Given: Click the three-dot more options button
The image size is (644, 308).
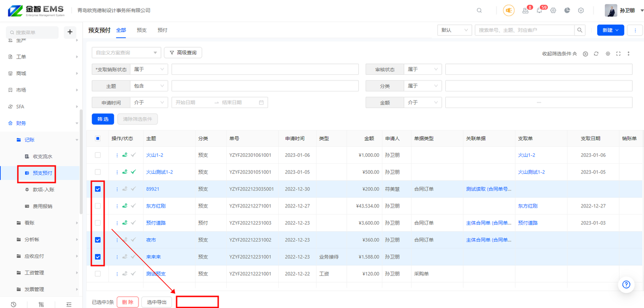Looking at the screenshot, I should [x=635, y=30].
